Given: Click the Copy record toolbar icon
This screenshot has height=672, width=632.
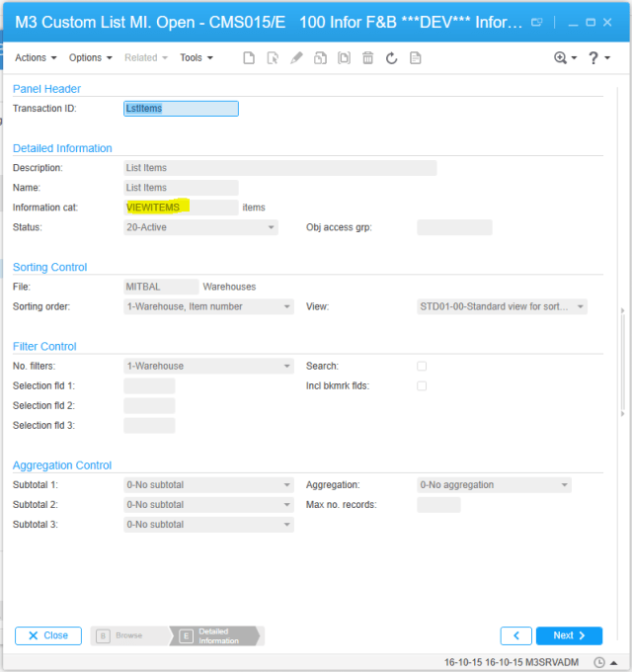Looking at the screenshot, I should tap(320, 58).
